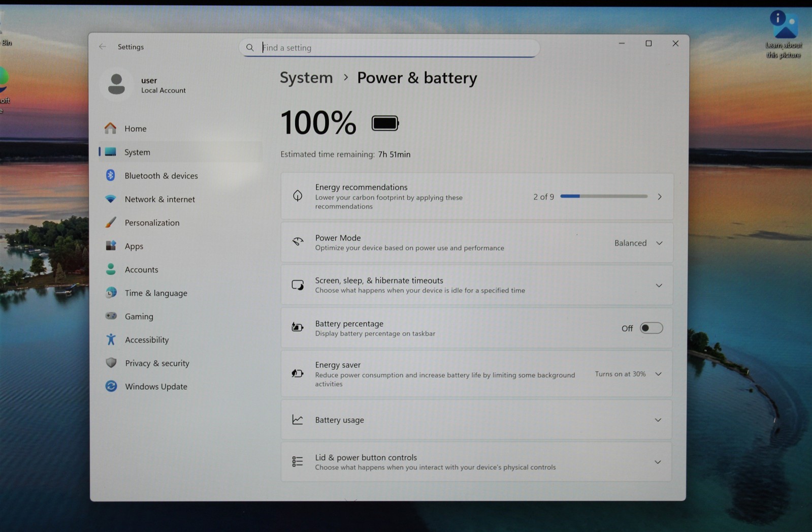Click the System breadcrumb link
Screen dimensions: 812x532
point(306,78)
